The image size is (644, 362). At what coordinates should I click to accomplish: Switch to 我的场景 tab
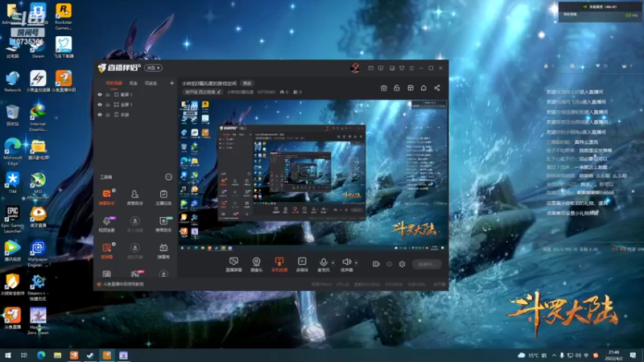click(x=114, y=84)
